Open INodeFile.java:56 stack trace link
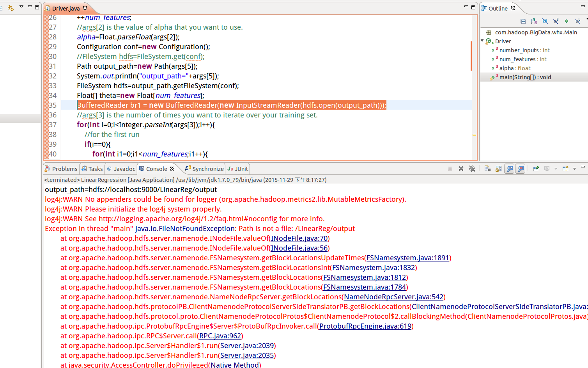The image size is (588, 368). [x=299, y=248]
